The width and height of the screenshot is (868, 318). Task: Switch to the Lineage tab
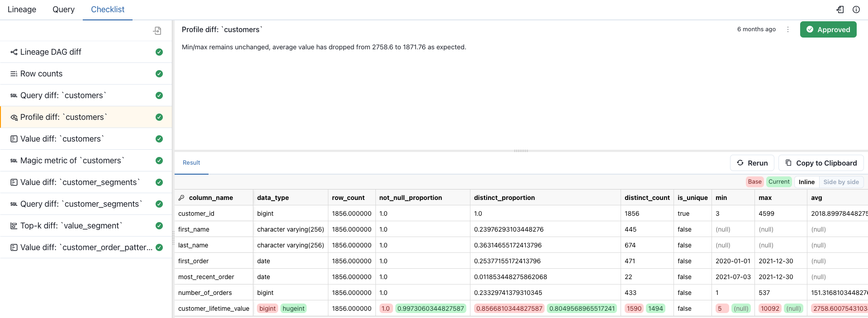22,9
